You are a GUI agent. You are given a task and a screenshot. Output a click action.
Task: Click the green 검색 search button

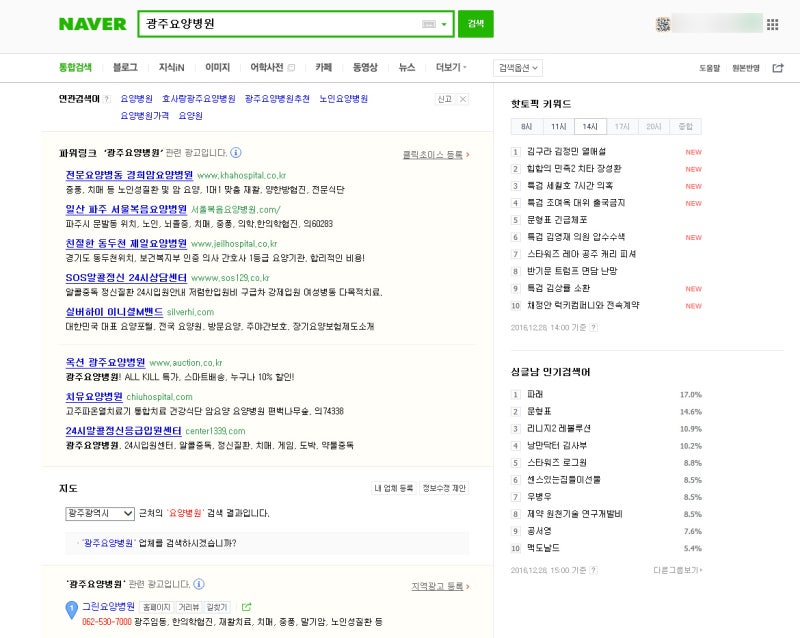click(476, 23)
